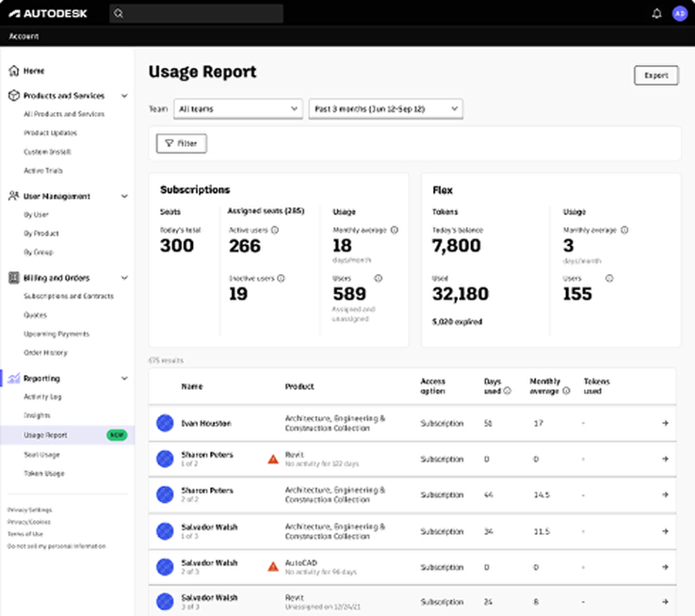Open the Past 3 months date dropdown
This screenshot has width=695, height=616.
tap(385, 108)
